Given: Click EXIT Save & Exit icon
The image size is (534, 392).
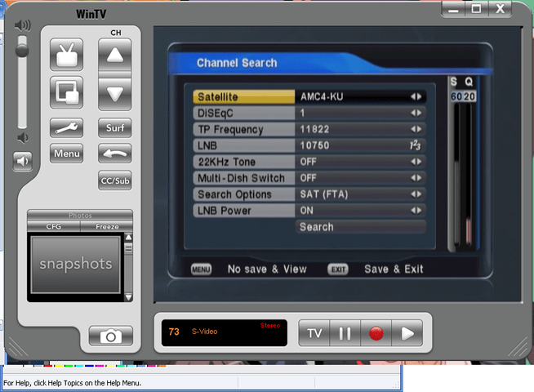Looking at the screenshot, I should pos(338,269).
